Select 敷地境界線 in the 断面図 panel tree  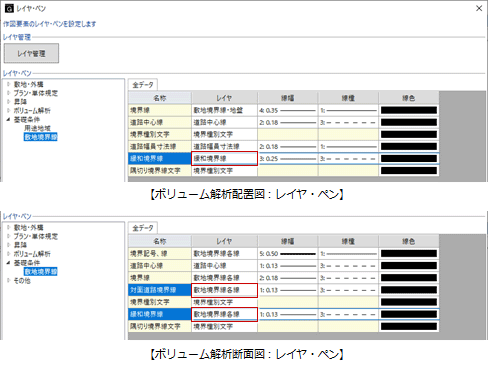coord(41,272)
